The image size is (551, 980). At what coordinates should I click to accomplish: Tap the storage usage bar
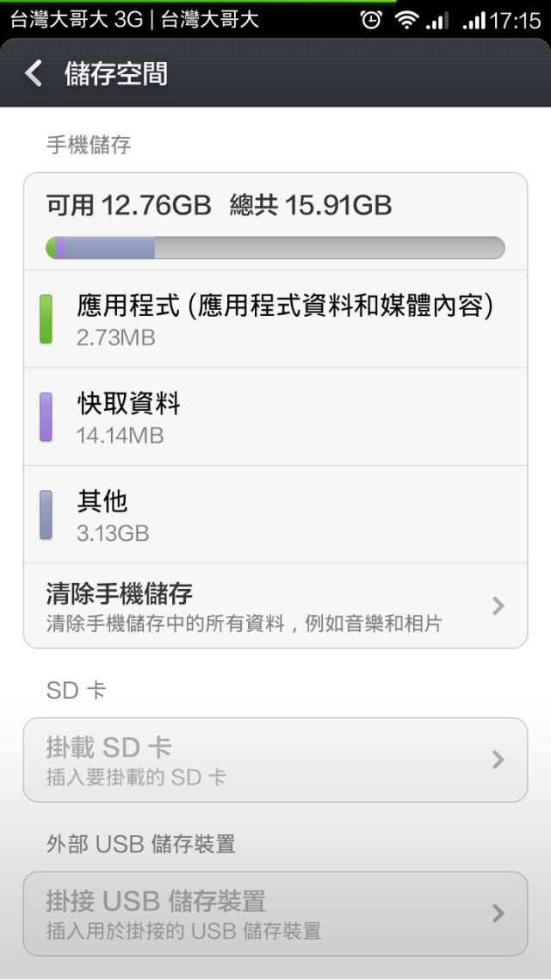[275, 247]
